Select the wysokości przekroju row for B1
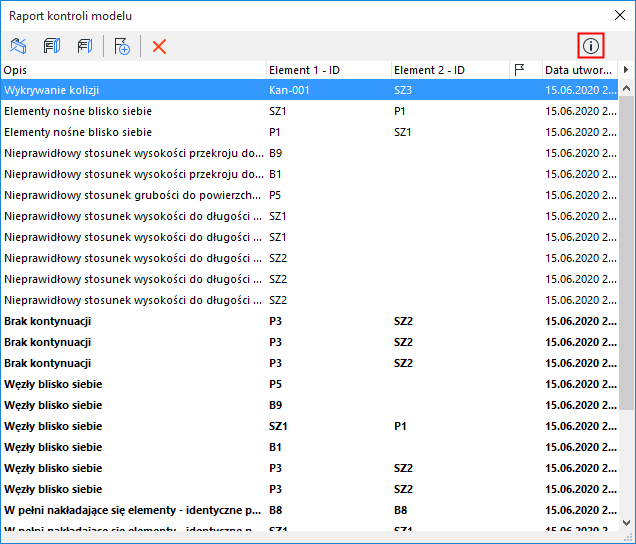This screenshot has width=636, height=544. tap(310, 174)
